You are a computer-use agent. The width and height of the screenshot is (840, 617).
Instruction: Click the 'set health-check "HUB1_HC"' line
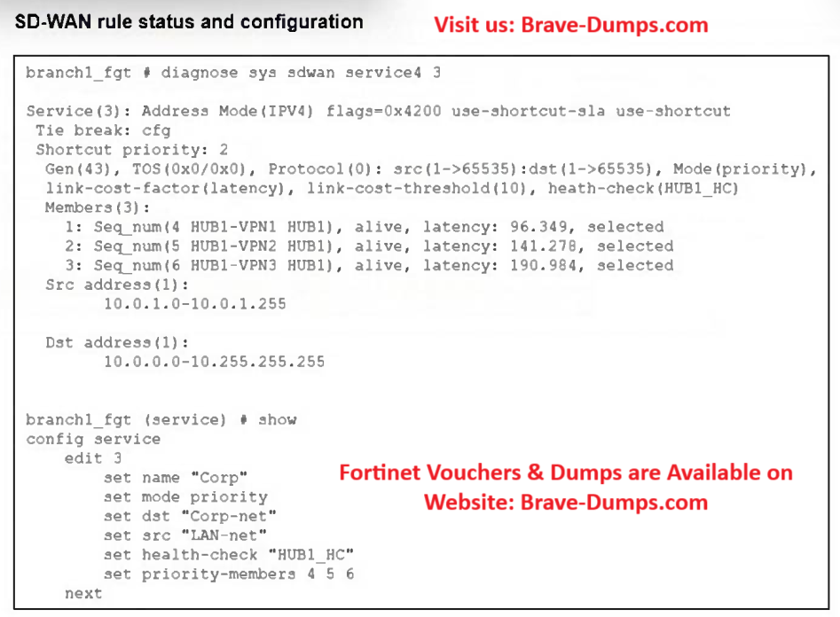pyautogui.click(x=229, y=555)
